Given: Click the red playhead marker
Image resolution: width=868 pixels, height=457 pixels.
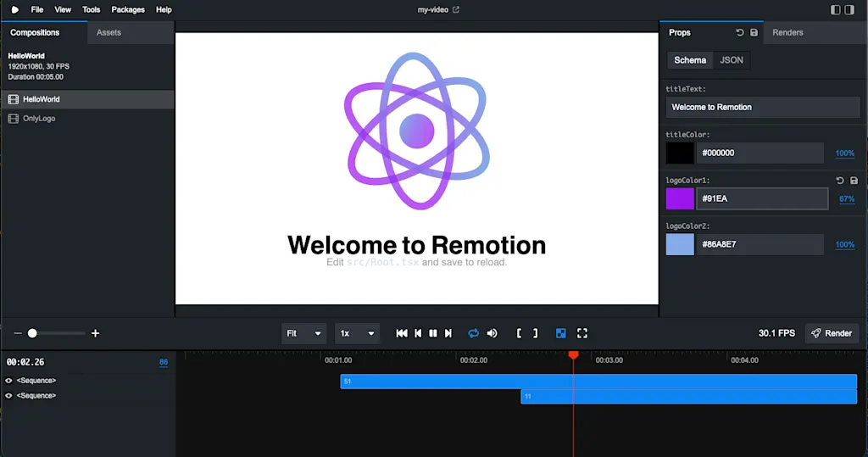Looking at the screenshot, I should tap(574, 355).
